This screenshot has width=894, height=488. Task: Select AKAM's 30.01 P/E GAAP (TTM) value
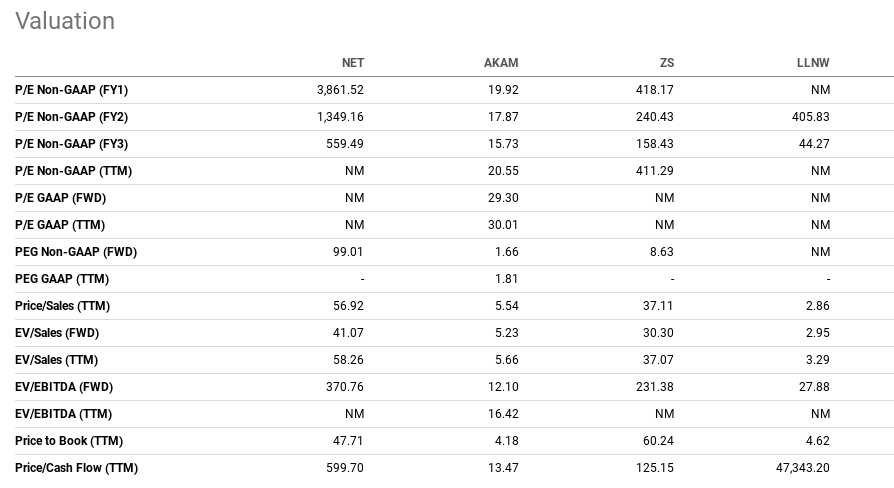502,225
